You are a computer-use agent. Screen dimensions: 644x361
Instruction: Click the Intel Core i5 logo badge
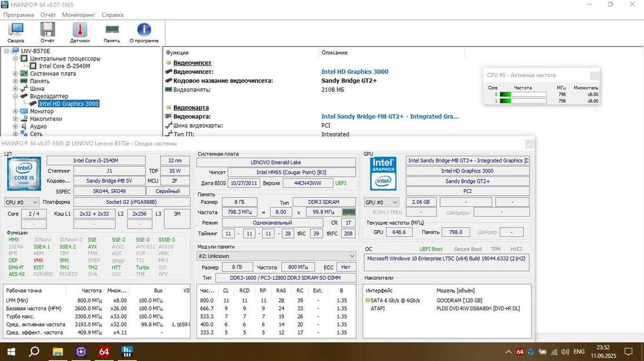(x=23, y=174)
